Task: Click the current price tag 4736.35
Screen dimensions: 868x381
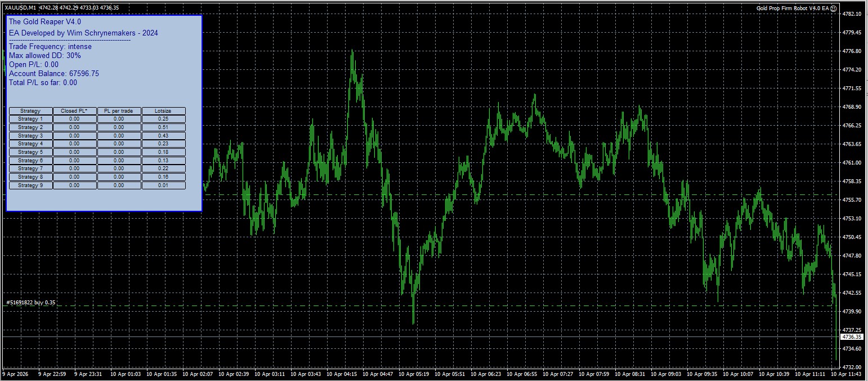Action: [851, 336]
